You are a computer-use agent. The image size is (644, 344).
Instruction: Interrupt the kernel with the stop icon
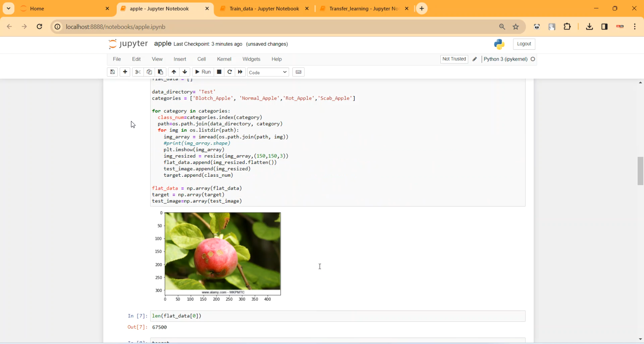point(219,72)
